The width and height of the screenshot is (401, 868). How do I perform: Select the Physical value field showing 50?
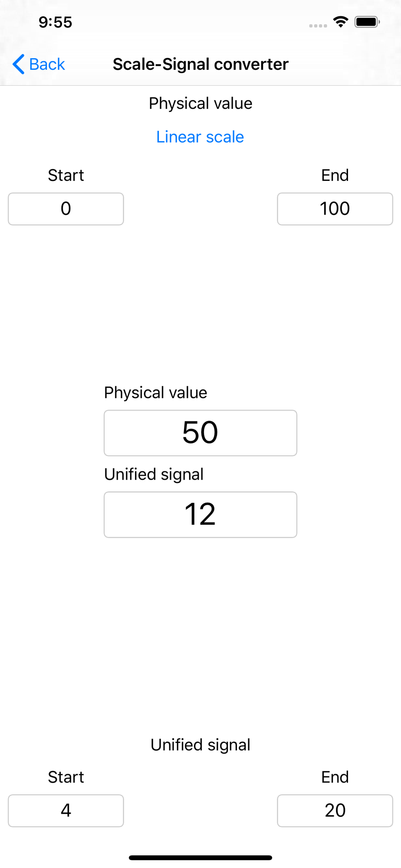tap(200, 433)
